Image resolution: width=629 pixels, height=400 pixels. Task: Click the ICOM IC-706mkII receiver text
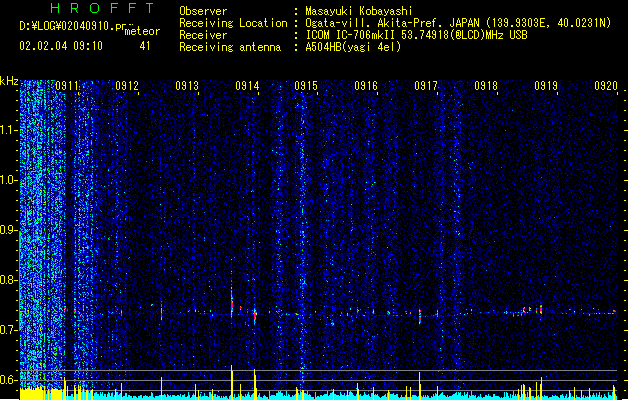(350, 35)
